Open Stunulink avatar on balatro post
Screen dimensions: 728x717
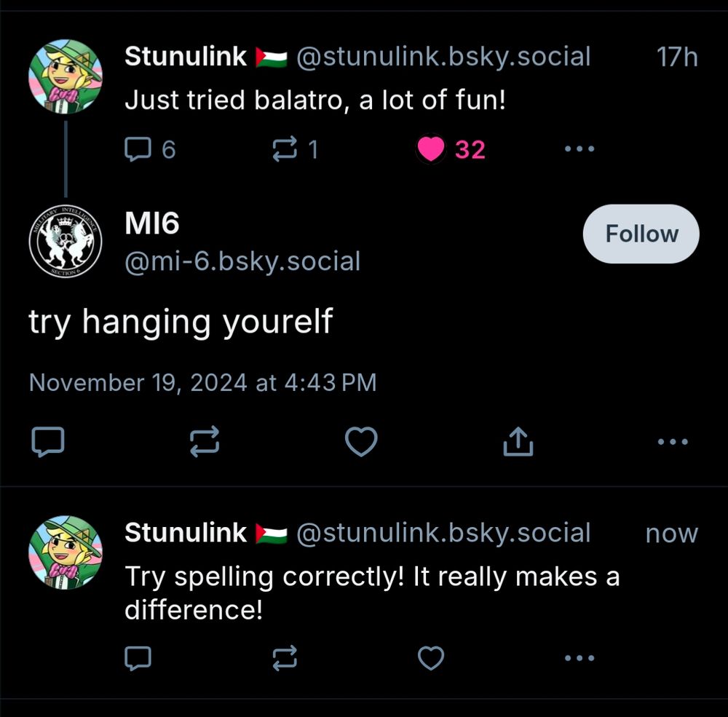point(65,76)
